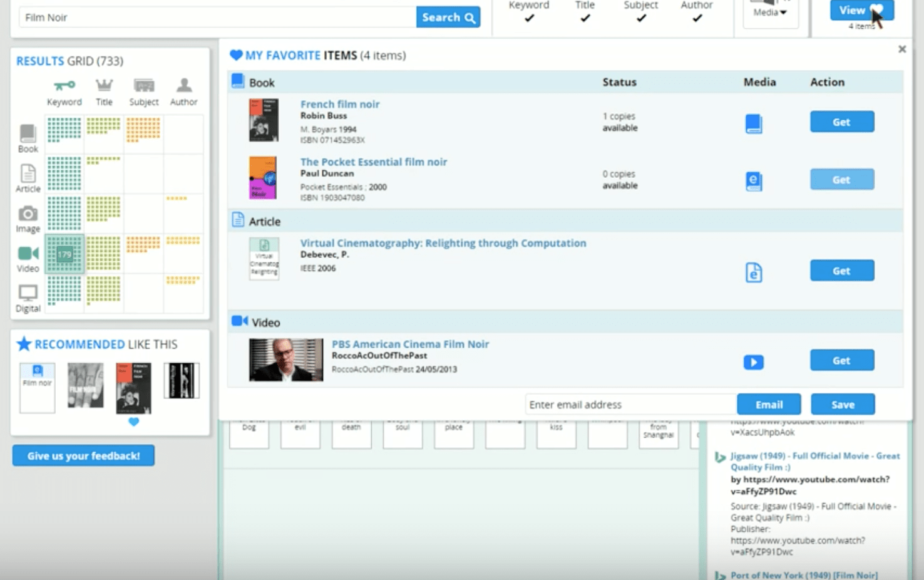
Task: Click the heart under the recommended items
Action: [133, 422]
